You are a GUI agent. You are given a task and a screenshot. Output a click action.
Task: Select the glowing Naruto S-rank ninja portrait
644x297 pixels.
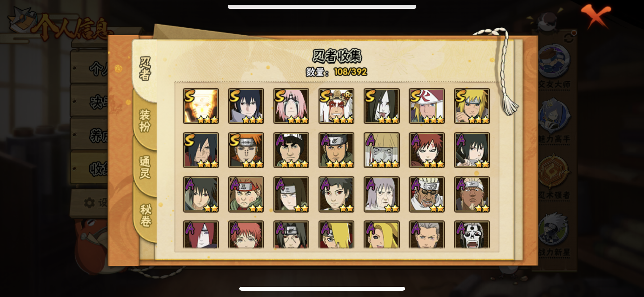(x=201, y=106)
